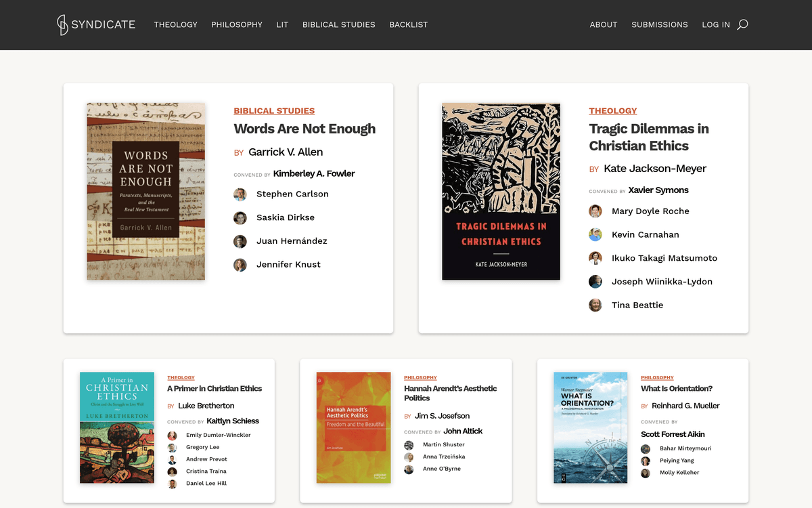Open the Words Are Not Enough title
This screenshot has height=508, width=812.
(304, 129)
